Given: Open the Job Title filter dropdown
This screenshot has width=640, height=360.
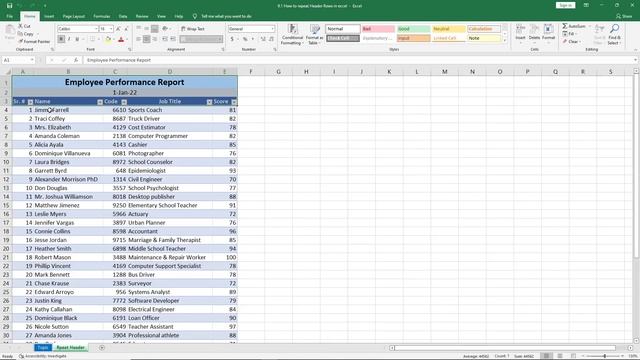Looking at the screenshot, I should [x=209, y=102].
